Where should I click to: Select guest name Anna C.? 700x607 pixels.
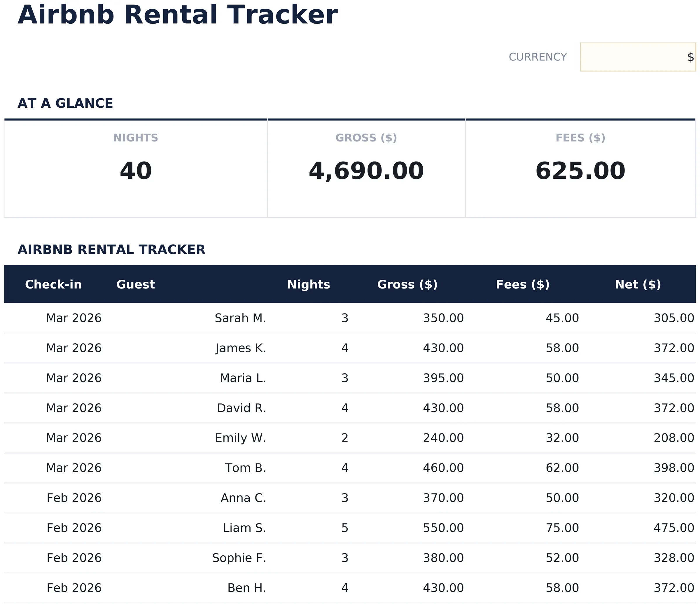coord(244,498)
